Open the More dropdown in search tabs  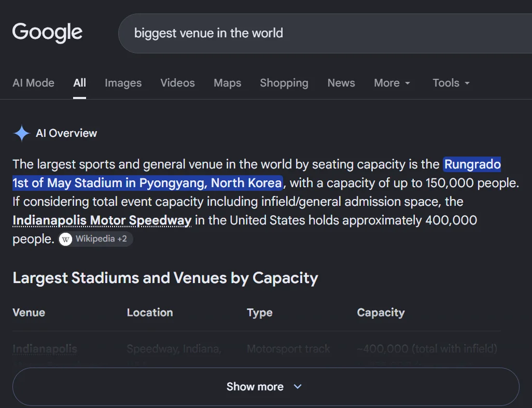(392, 83)
